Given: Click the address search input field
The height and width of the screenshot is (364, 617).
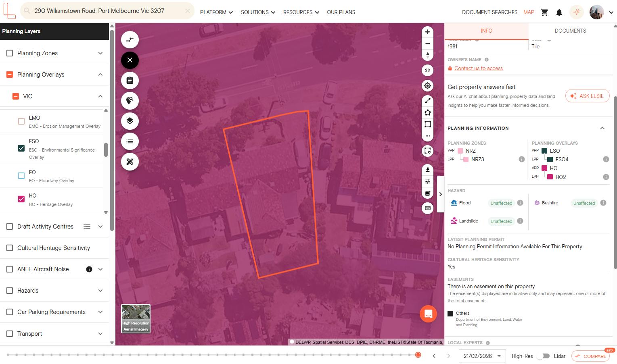Looking at the screenshot, I should [107, 11].
